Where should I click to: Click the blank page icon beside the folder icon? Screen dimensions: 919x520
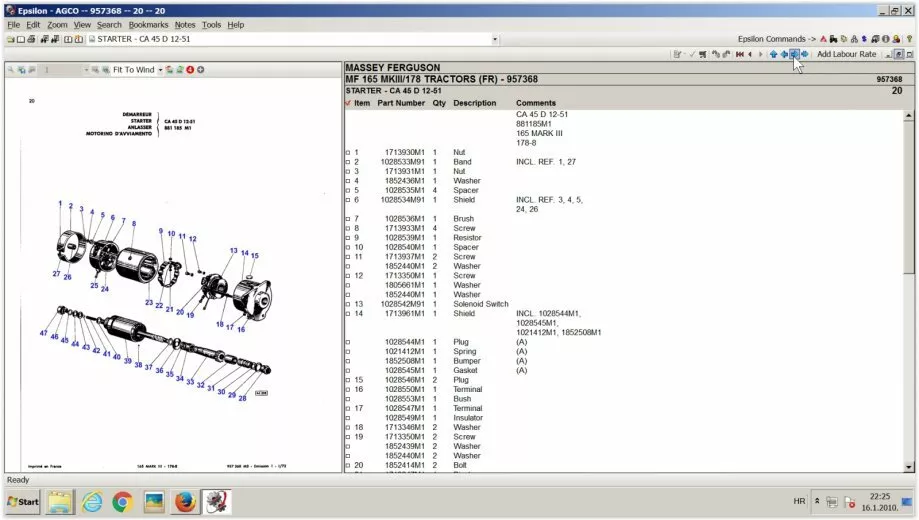click(x=21, y=39)
